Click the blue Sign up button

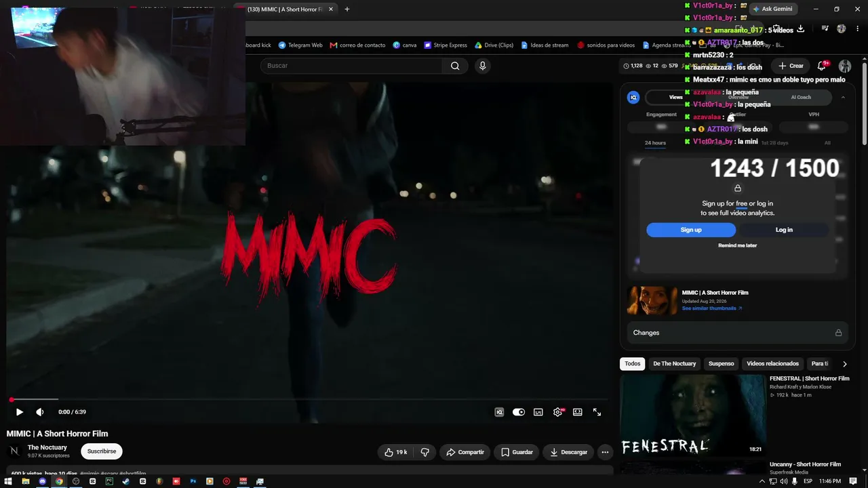[x=691, y=230]
